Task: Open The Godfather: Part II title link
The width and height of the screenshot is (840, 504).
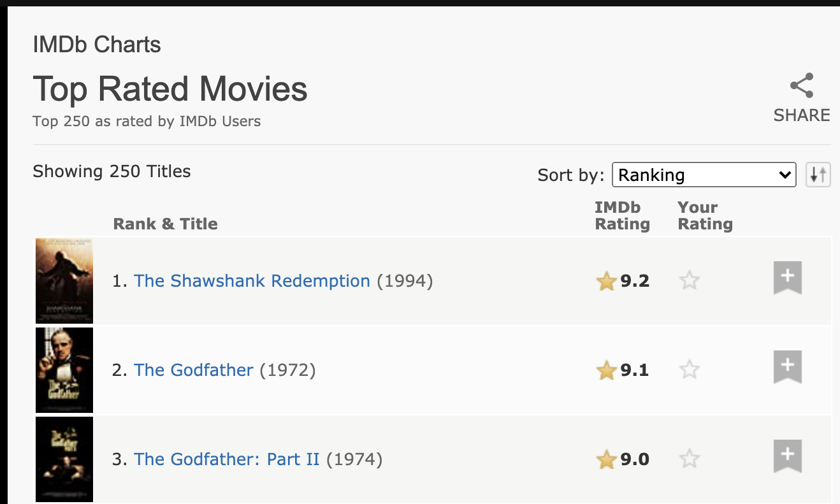Action: 227,459
